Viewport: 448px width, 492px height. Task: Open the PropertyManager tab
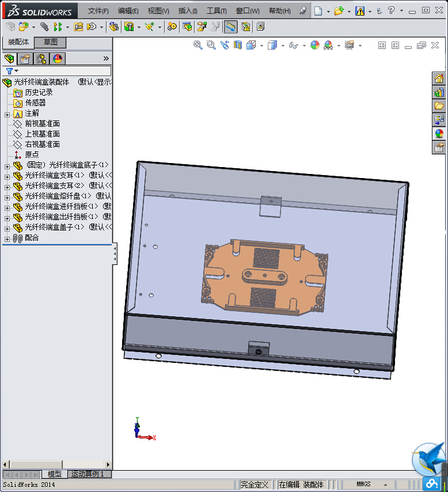coord(25,59)
